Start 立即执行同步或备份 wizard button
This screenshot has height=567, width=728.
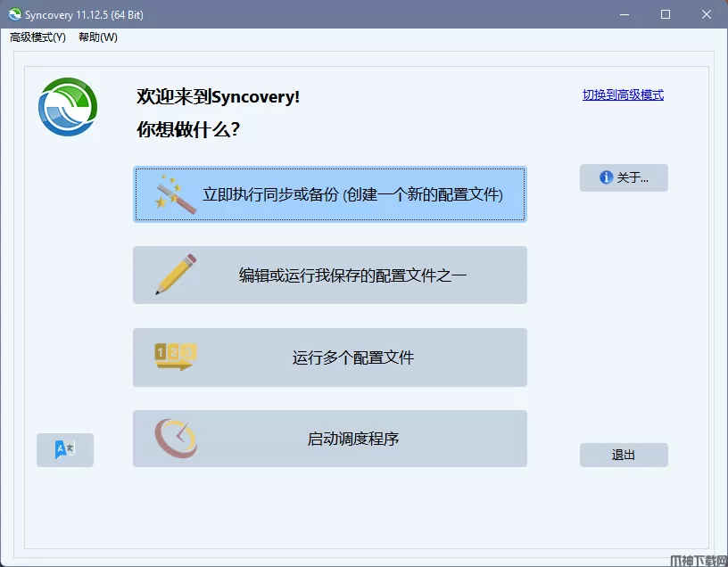click(x=330, y=194)
